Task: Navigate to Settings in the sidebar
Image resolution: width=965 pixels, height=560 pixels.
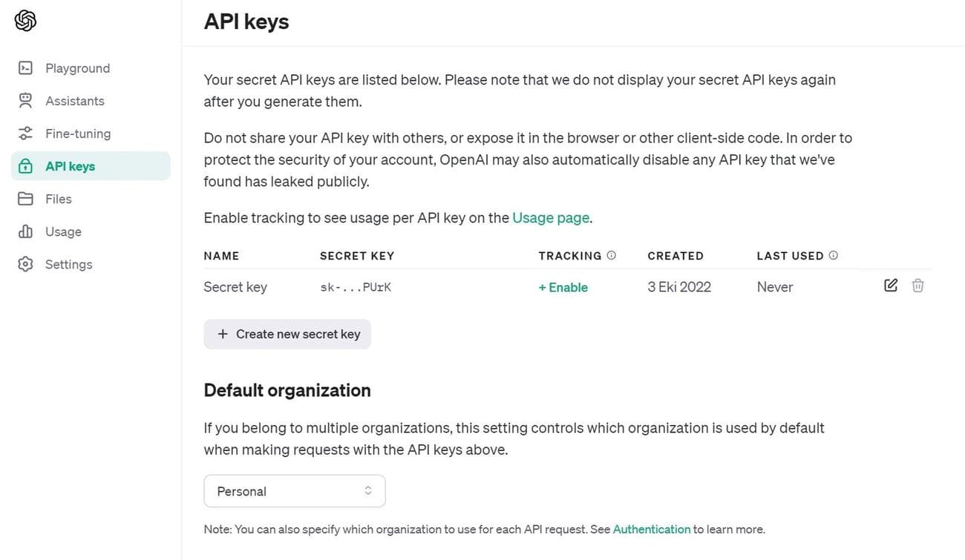Action: [x=68, y=264]
